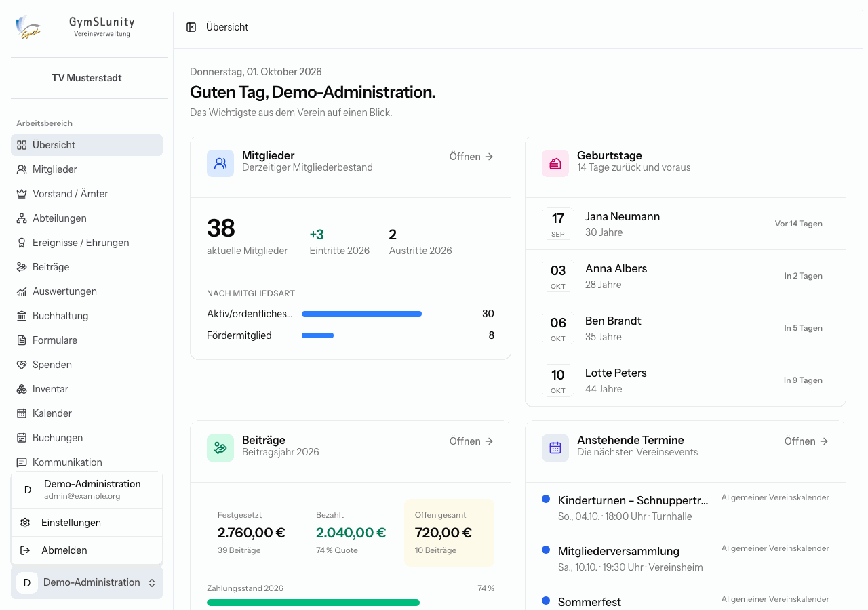868x610 pixels.
Task: Click the GymSLunity logo
Action: tap(28, 28)
